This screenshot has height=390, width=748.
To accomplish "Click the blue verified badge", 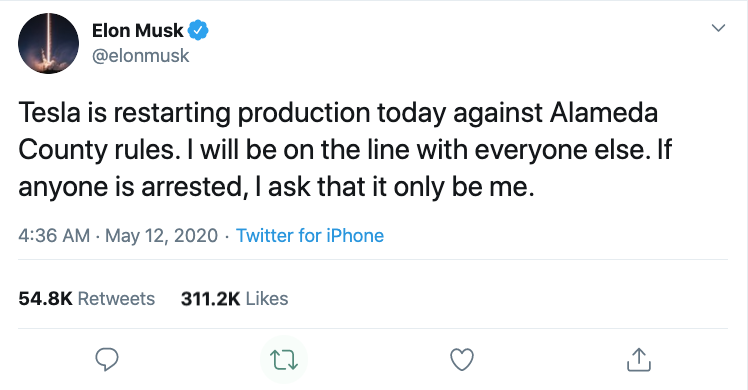I will 197,31.
